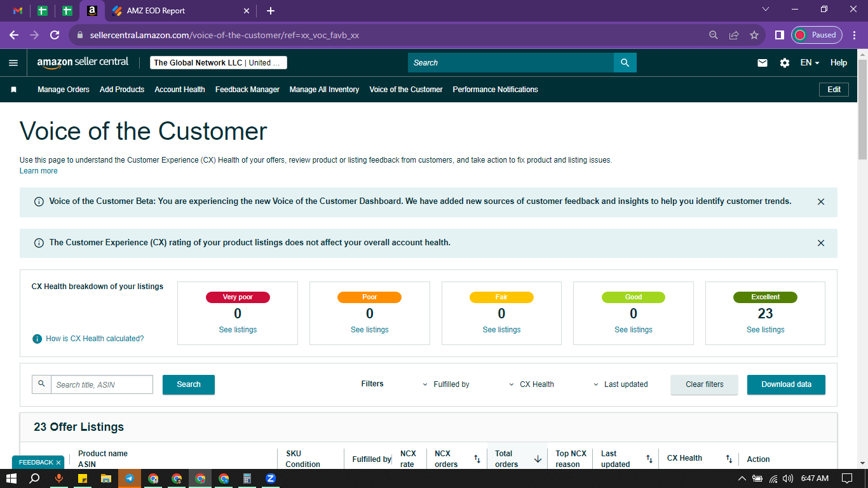Click the header search magnifier button

625,63
